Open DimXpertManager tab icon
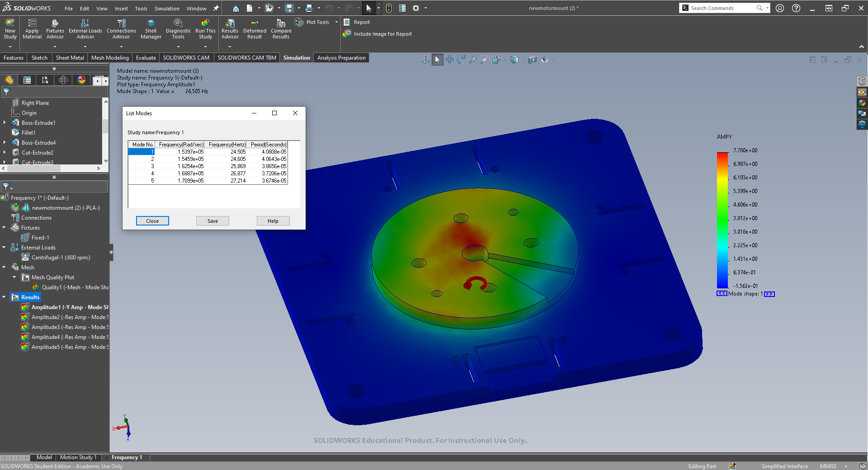This screenshot has height=470, width=868. click(63, 80)
